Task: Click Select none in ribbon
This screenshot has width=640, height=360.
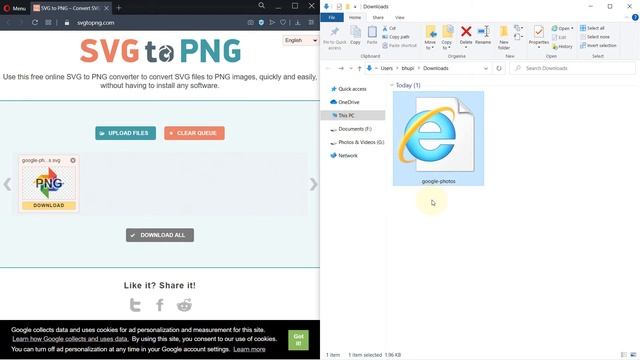Action: (595, 37)
